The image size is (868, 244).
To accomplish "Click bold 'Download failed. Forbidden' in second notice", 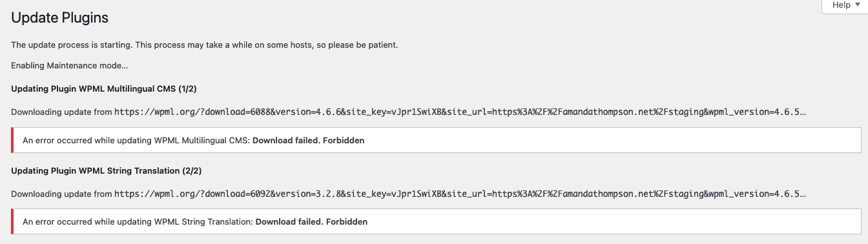I will pyautogui.click(x=311, y=221).
